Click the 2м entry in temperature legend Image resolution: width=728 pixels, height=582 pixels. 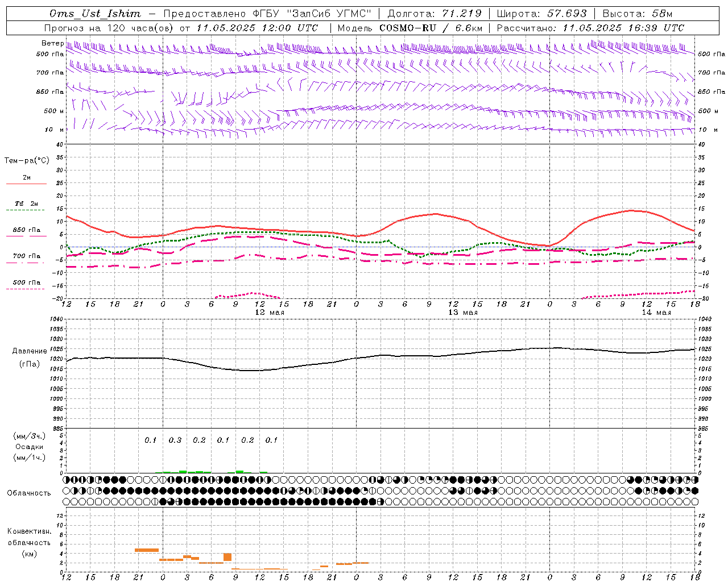pos(27,177)
